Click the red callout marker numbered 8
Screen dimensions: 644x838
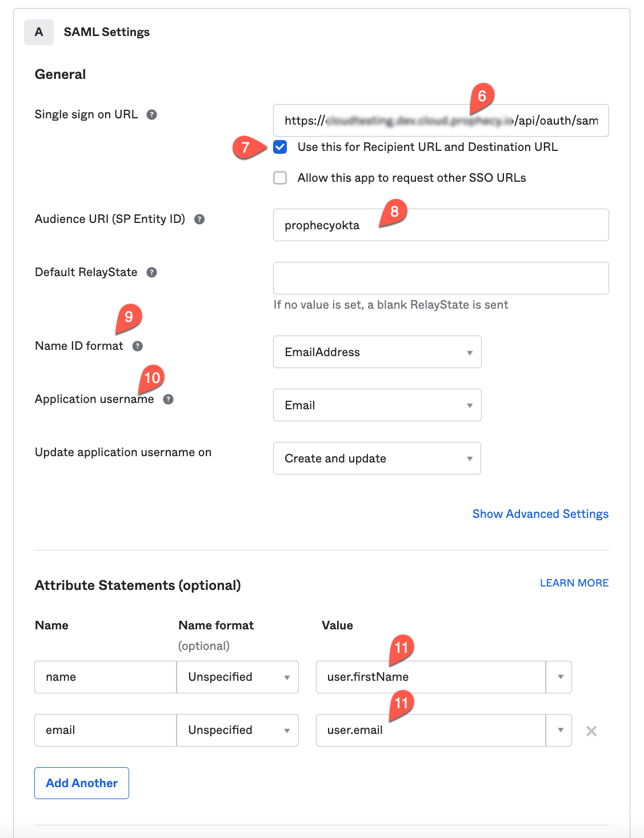click(395, 212)
